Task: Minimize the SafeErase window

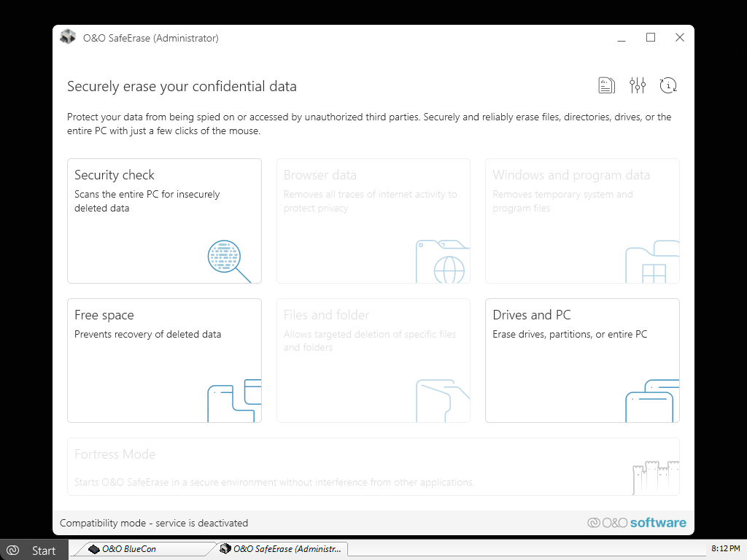Action: 621,38
